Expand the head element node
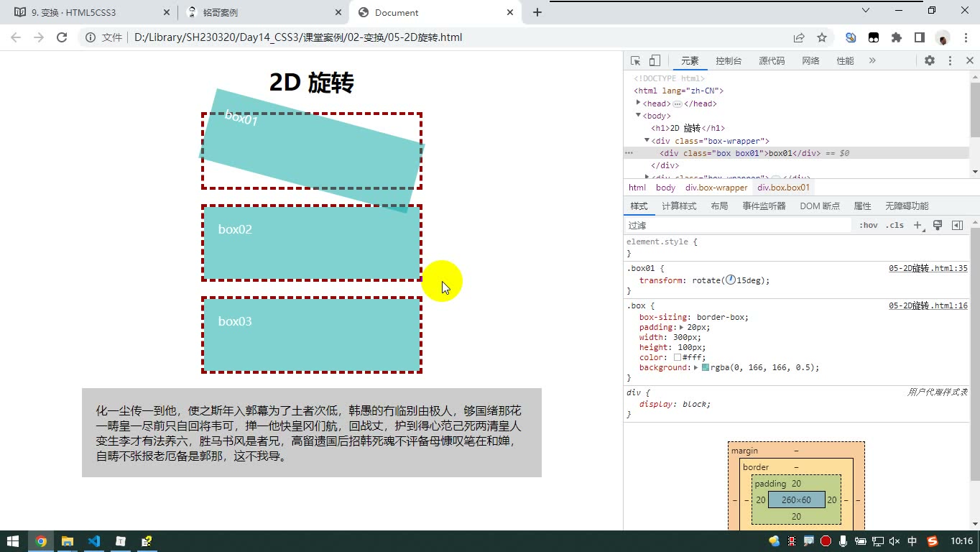Image resolution: width=980 pixels, height=552 pixels. point(638,103)
